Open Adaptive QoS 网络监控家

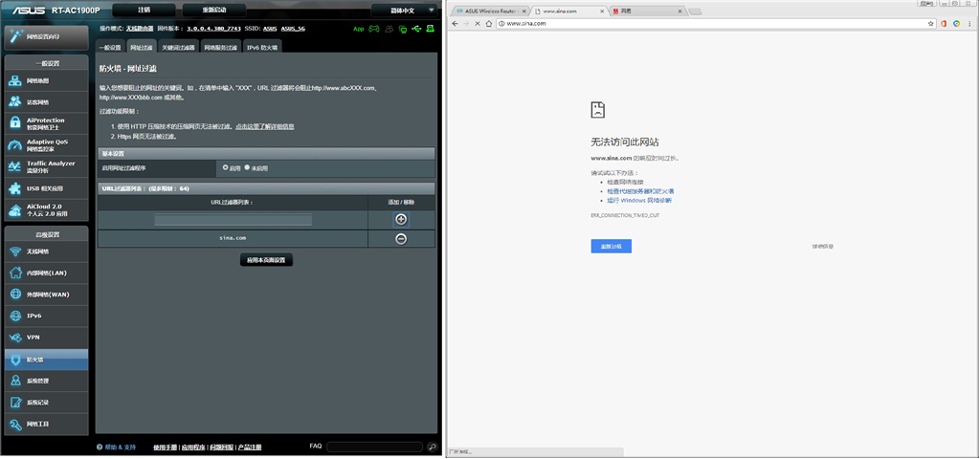(x=46, y=145)
